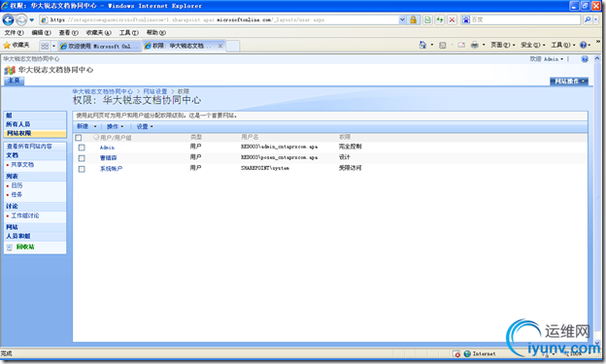Viewport: 606px width, 364px height.
Task: Click the 华大锐志文档协同中心 site logo icon
Action: coord(10,70)
